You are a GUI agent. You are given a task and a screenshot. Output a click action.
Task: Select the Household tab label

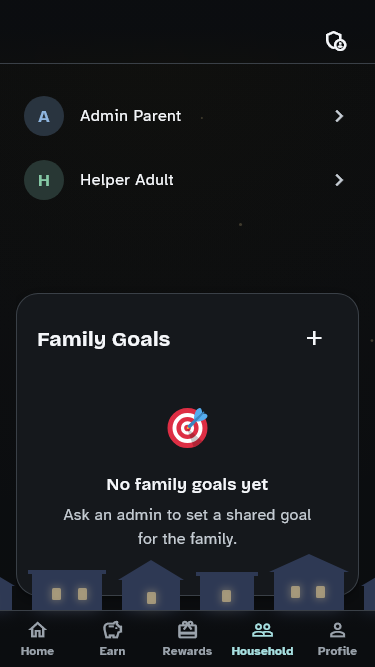pos(262,651)
